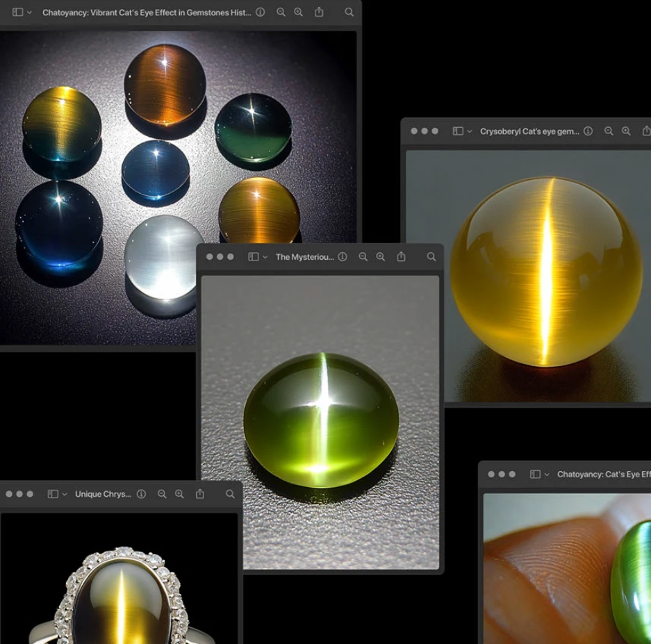Share image from Vibrant Cat's Eye window
The height and width of the screenshot is (644, 651).
click(x=319, y=12)
